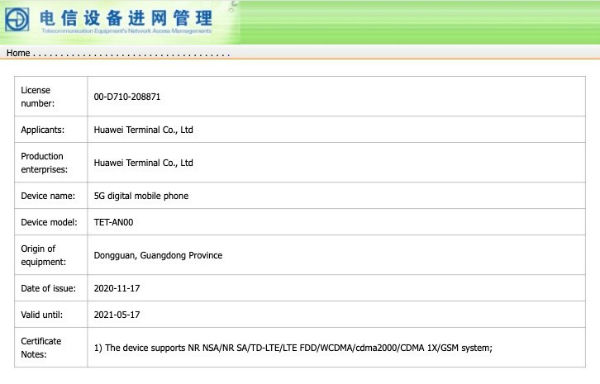
Task: Click the Origin of equipment label
Action: tap(43, 255)
